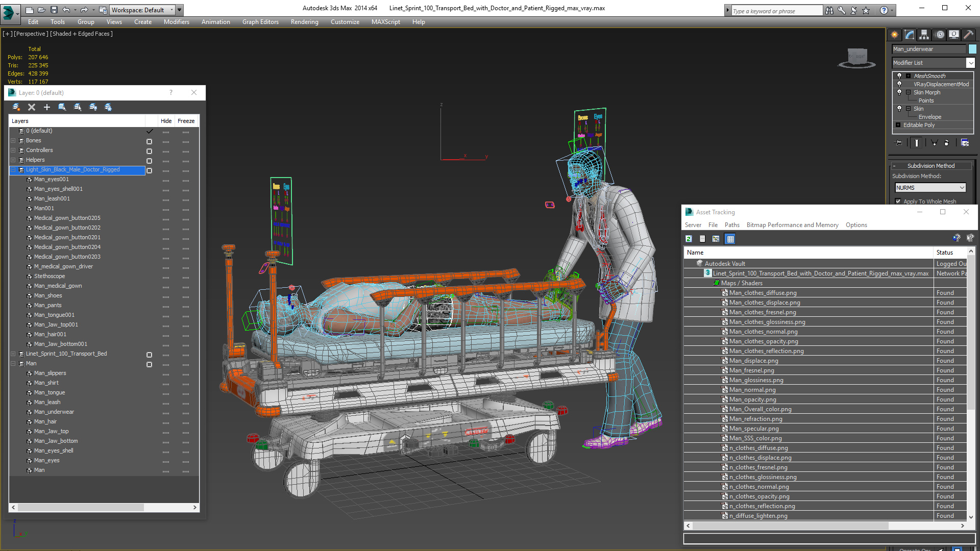Toggle current-layer box for Helpers layer
The height and width of the screenshot is (551, 980).
pyautogui.click(x=149, y=161)
